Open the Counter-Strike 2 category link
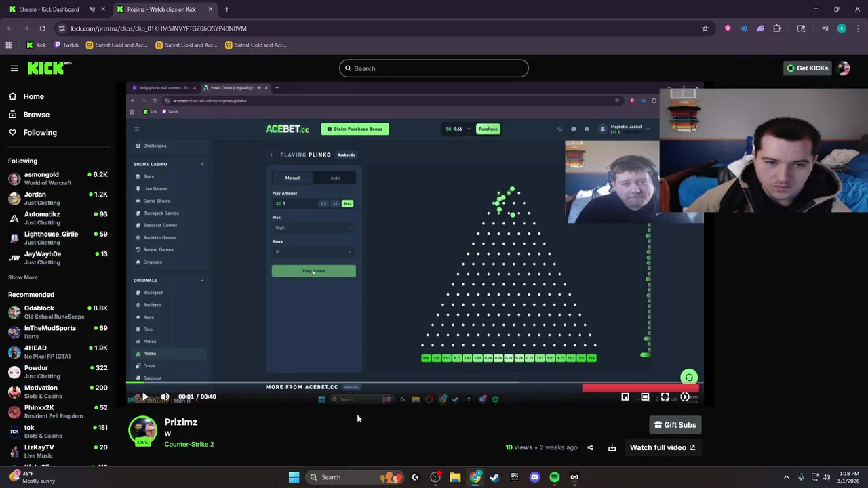868x488 pixels. point(189,444)
